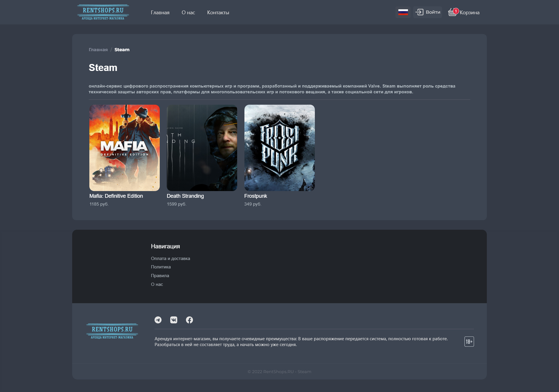Screen dimensions: 559x392
Task: Open the Telegram social link
Action: 158,320
